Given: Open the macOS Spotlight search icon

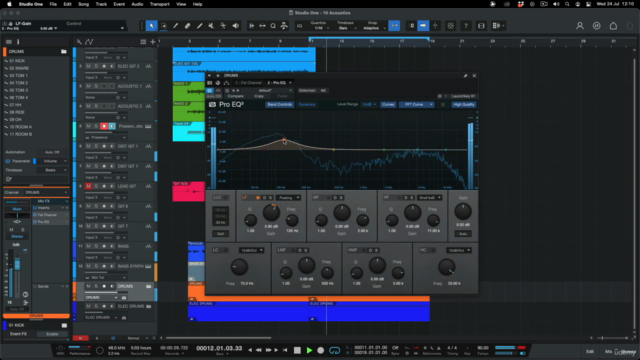Looking at the screenshot, I should (x=567, y=4).
